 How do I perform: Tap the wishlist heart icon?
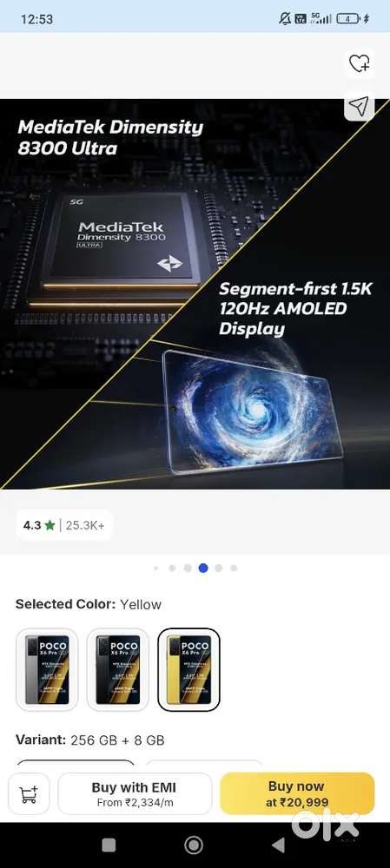click(x=360, y=63)
